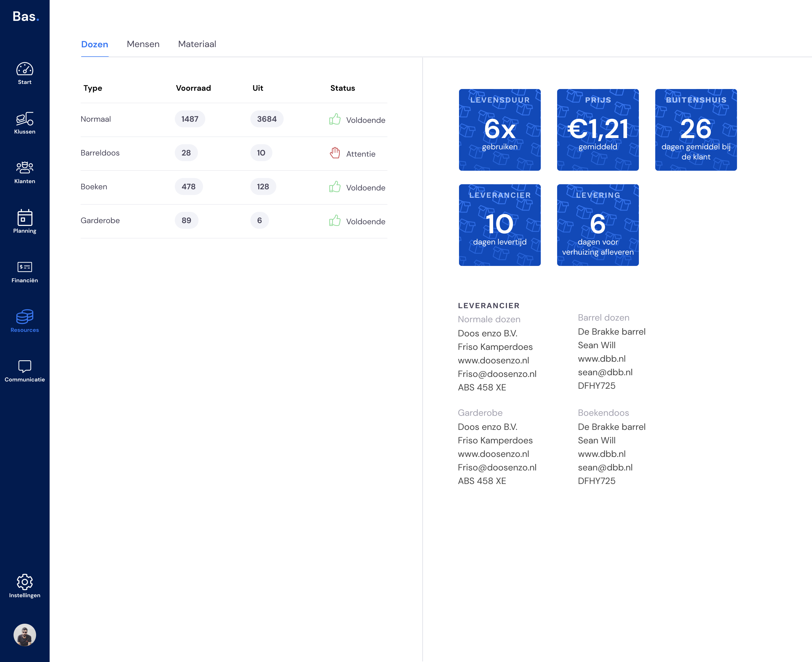Open the Planning calendar icon
The height and width of the screenshot is (662, 812).
[x=25, y=218]
